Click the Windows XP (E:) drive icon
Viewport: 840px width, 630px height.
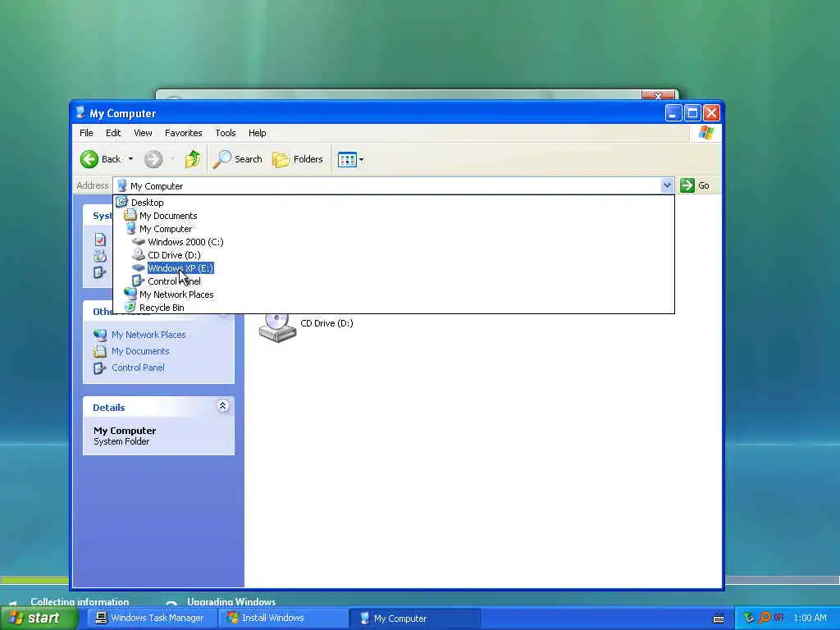click(139, 268)
